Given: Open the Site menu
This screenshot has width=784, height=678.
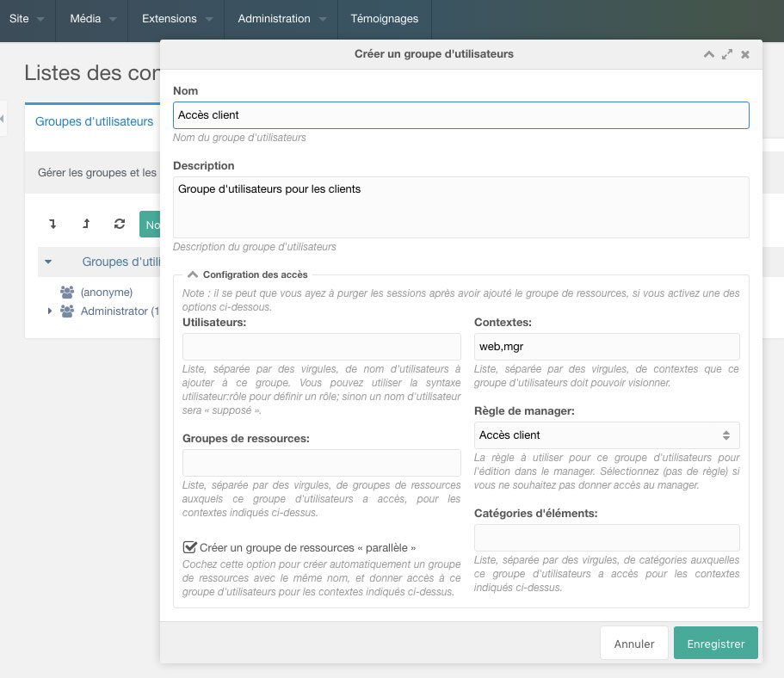Looking at the screenshot, I should [x=27, y=19].
